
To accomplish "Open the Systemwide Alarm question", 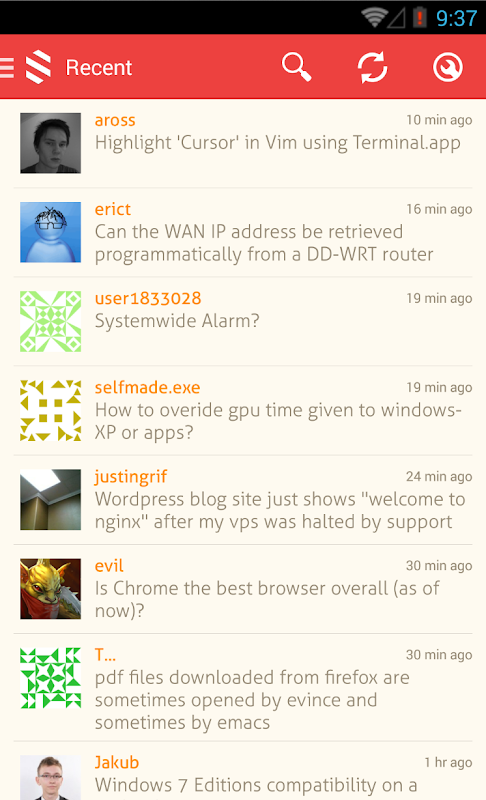I will tap(177, 321).
